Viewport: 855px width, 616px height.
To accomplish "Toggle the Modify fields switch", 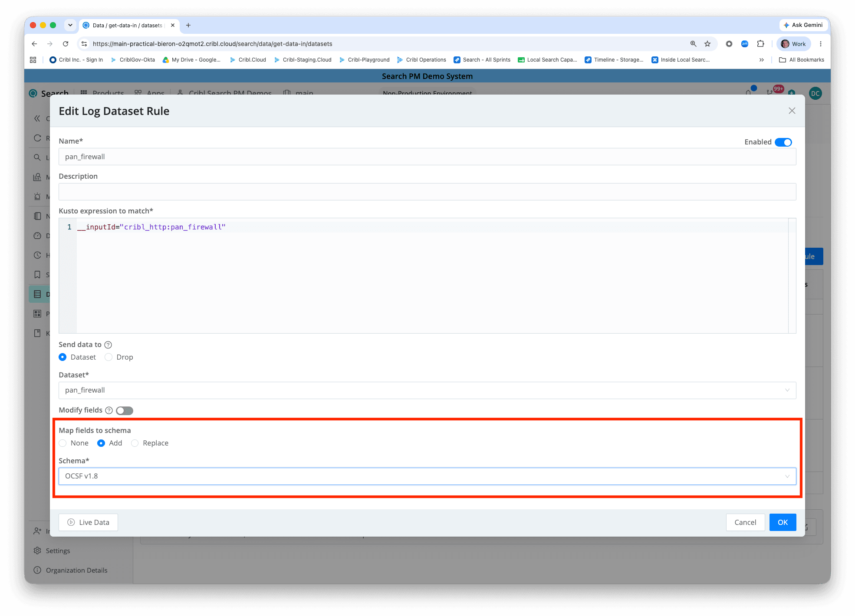I will [x=125, y=410].
